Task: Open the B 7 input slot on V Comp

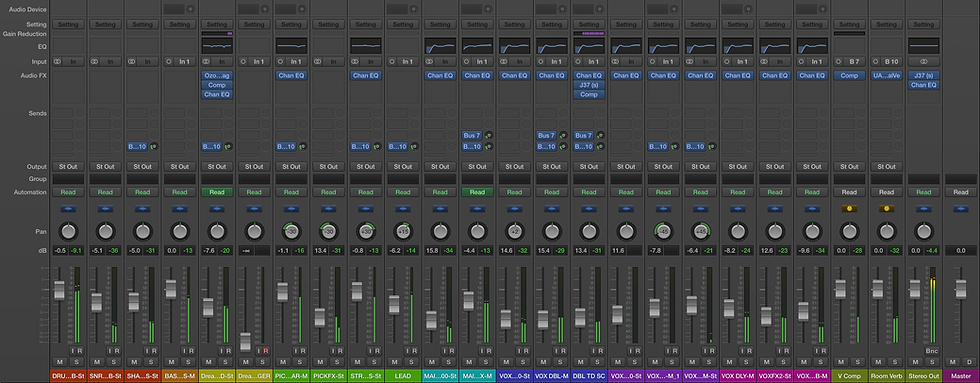Action: [x=854, y=62]
